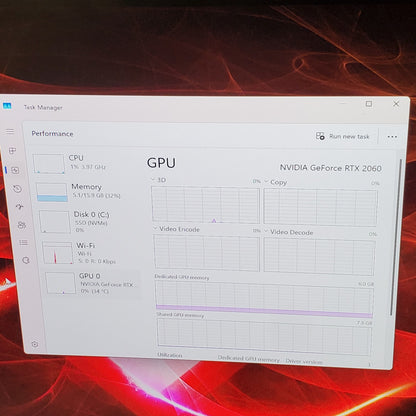Viewport: 416px width, 416px height.
Task: Open the Startup apps page icon
Action: [20, 207]
